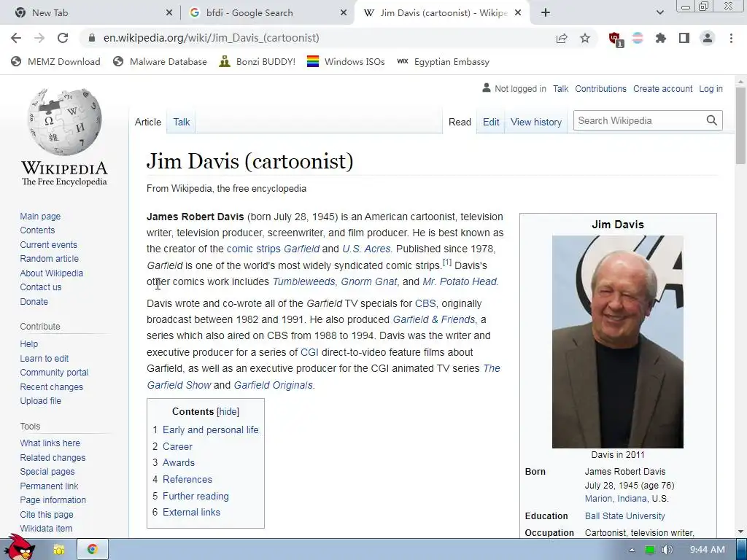This screenshot has height=560, width=747.
Task: Open the Davis in 2011 photo
Action: coord(617,342)
